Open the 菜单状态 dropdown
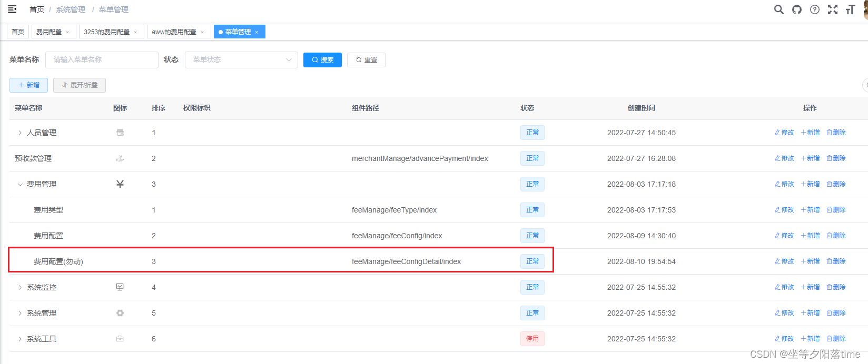This screenshot has height=364, width=868. 241,60
